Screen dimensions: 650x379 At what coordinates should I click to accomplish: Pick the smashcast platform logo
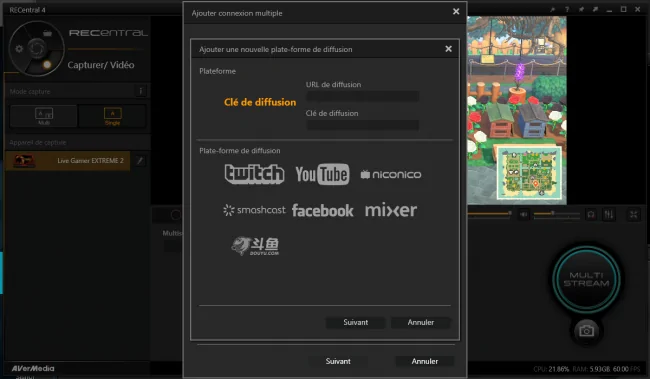coord(254,210)
